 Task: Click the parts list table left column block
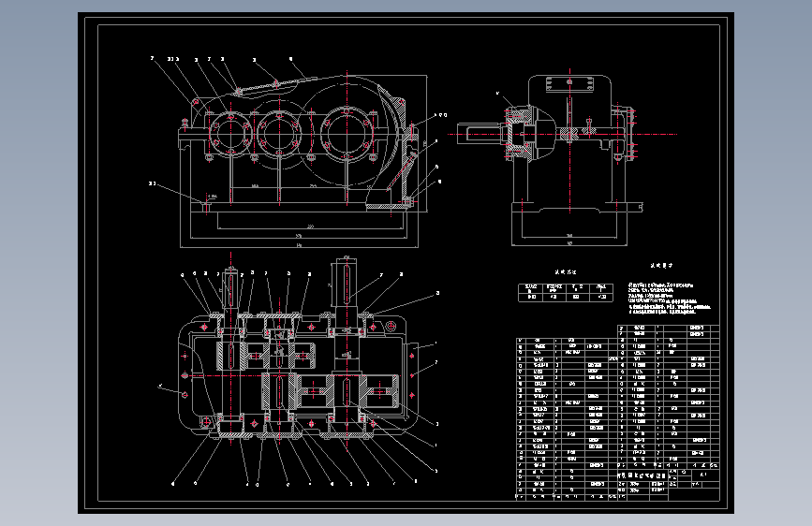(567, 418)
